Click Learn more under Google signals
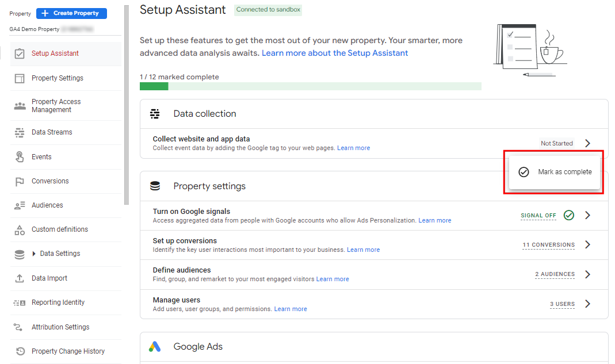The width and height of the screenshot is (615, 364). click(x=434, y=220)
